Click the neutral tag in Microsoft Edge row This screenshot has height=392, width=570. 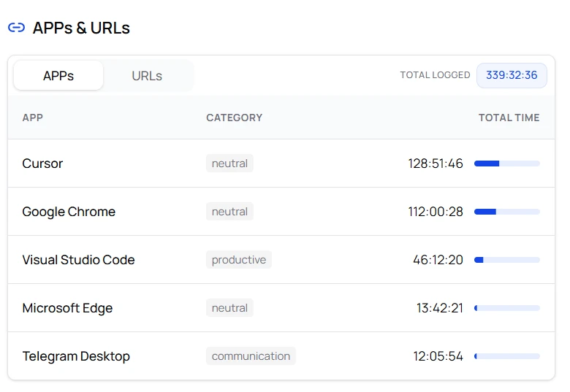(x=229, y=308)
